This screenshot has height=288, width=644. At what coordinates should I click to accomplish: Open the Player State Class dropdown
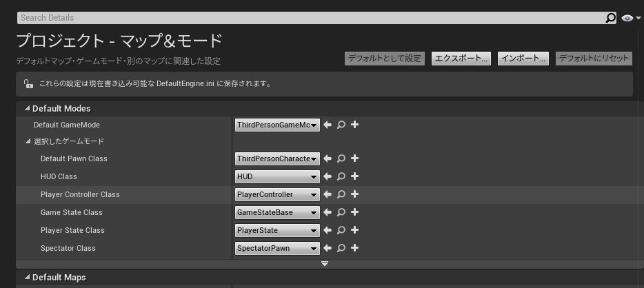[277, 231]
